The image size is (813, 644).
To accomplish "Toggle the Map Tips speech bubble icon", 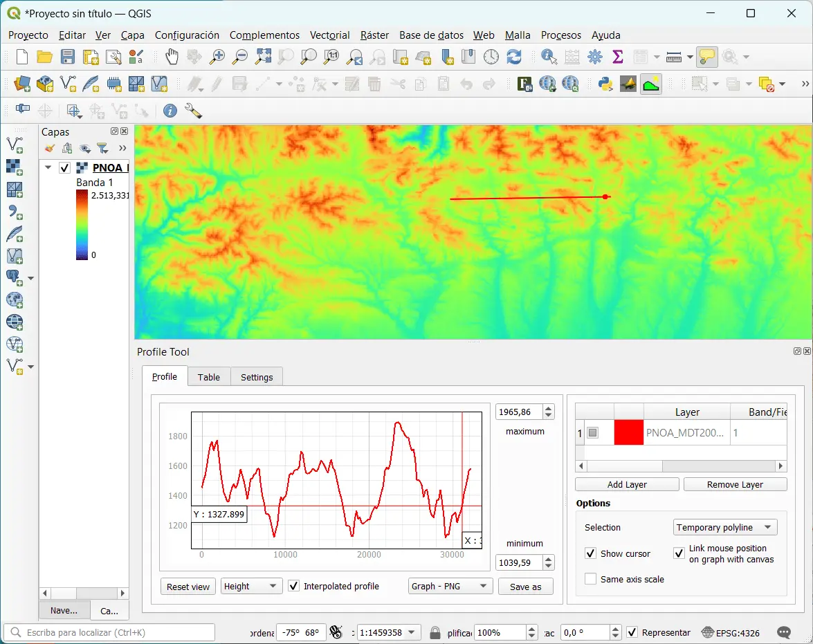I will pyautogui.click(x=707, y=57).
